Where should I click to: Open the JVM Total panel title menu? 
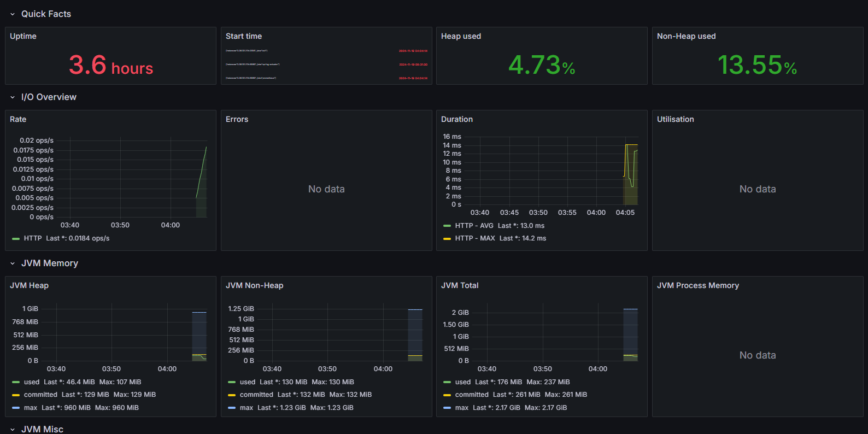point(460,285)
